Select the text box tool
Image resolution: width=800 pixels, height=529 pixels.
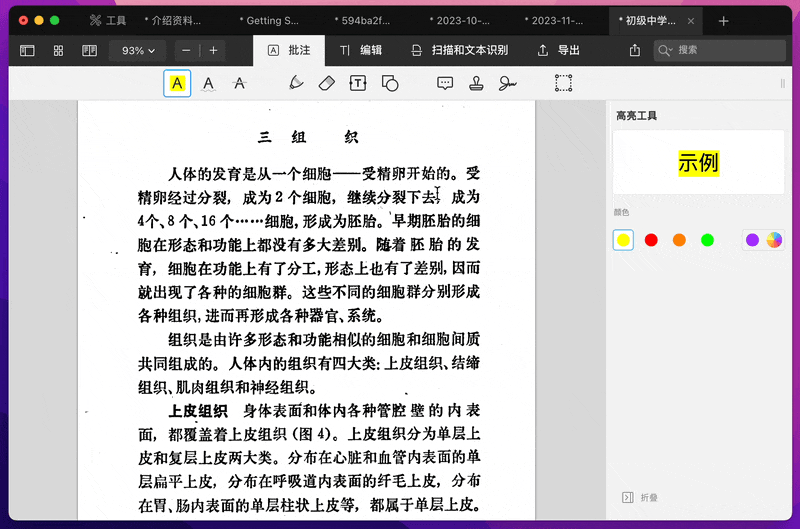tap(357, 84)
